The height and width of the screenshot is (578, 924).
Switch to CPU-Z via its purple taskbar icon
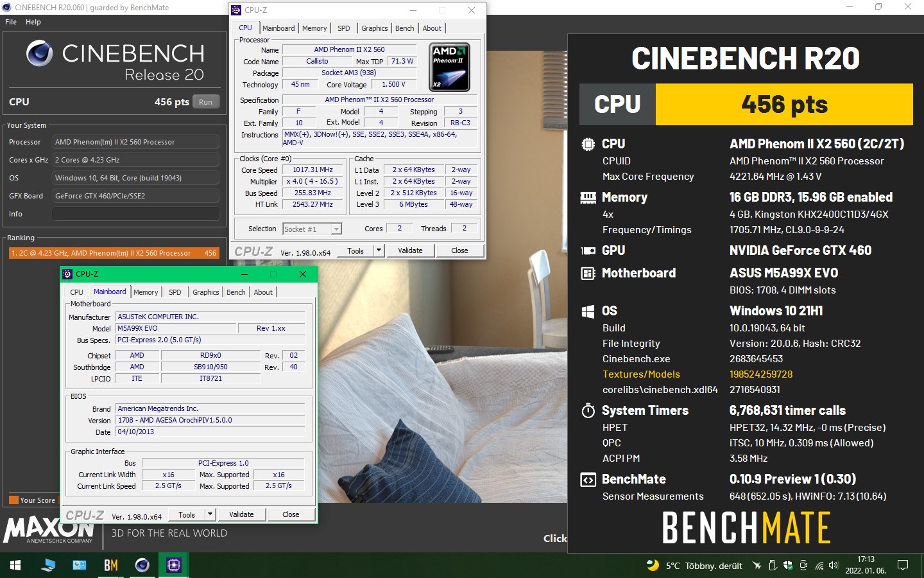pyautogui.click(x=173, y=565)
